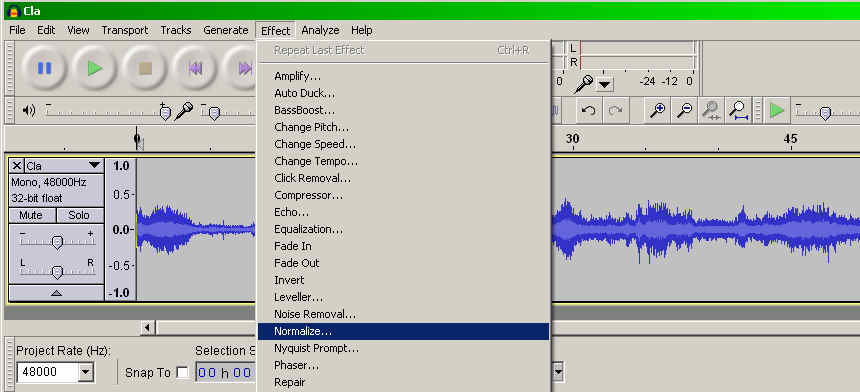
Task: Start playback with the green Play button
Action: (x=95, y=68)
